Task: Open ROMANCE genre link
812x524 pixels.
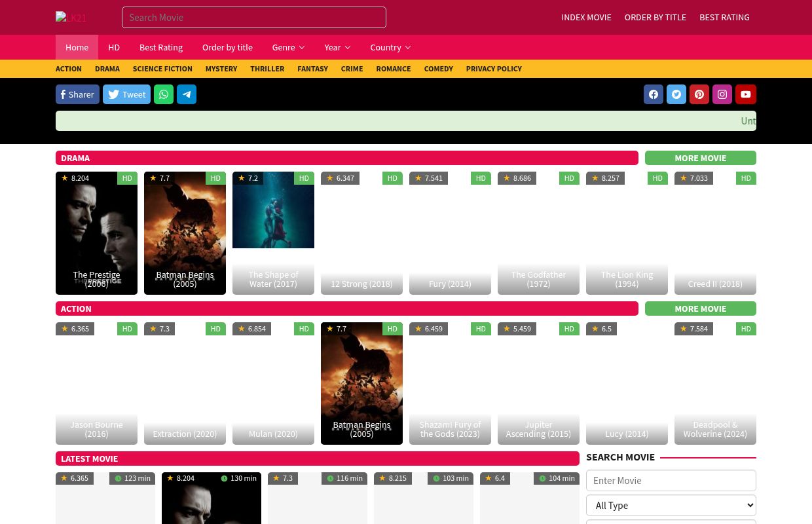Action: click(x=394, y=69)
